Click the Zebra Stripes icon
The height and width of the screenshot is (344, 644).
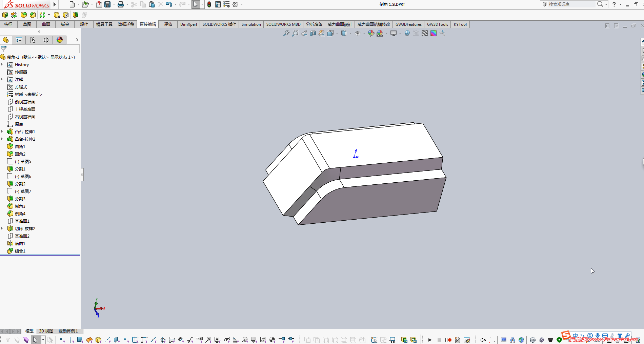[425, 33]
